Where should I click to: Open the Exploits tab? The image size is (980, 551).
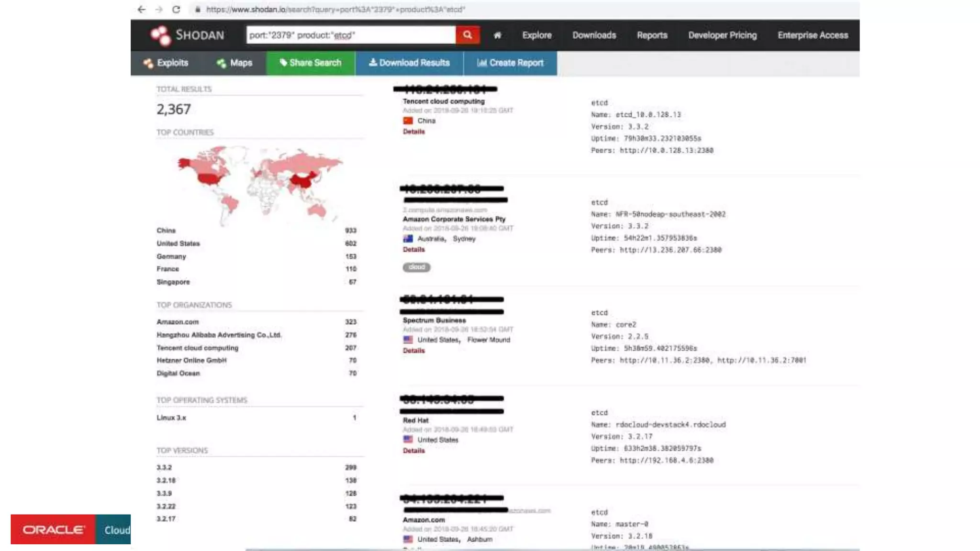tap(166, 63)
